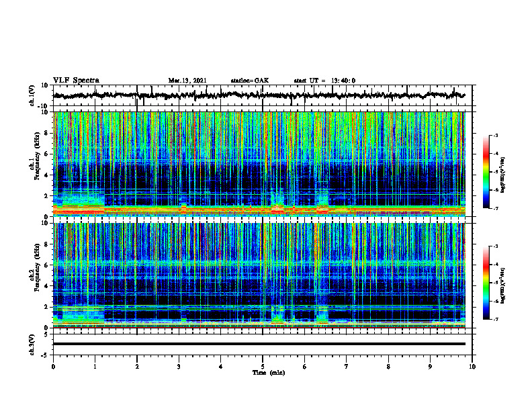This screenshot has height=411, width=532.
Task: Click the ch.1 voltage waveform trace panel
Action: pyautogui.click(x=263, y=95)
